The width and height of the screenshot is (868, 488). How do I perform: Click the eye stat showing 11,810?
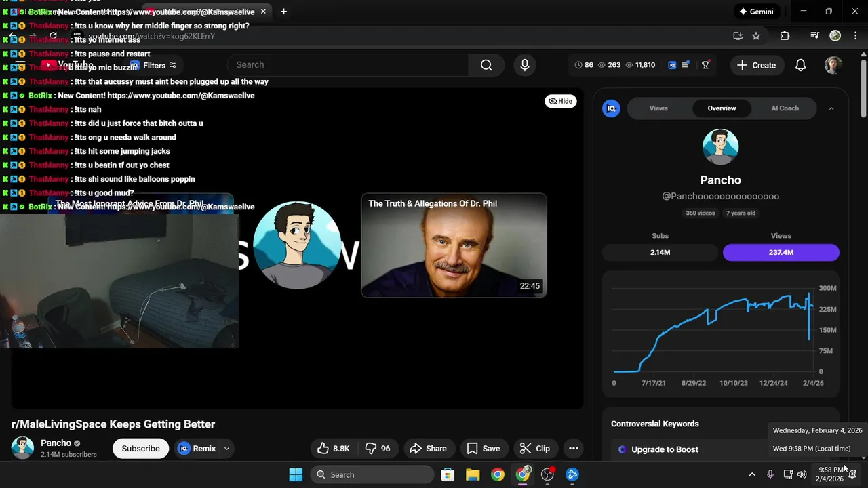tap(640, 65)
